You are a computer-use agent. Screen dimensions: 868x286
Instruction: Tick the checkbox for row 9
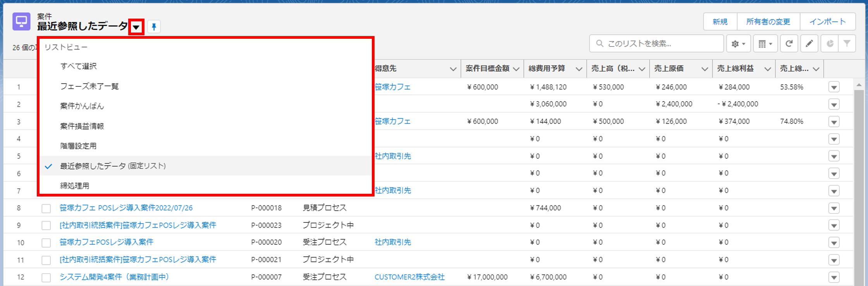click(46, 226)
